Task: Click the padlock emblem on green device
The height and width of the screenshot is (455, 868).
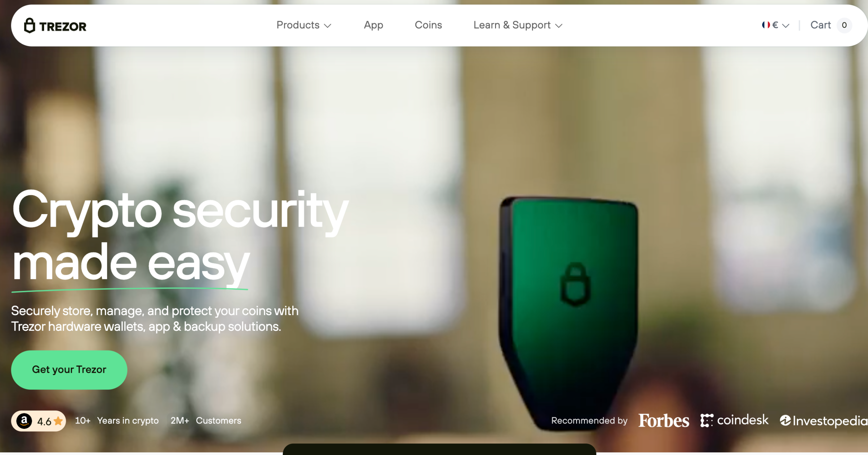Action: 575,284
